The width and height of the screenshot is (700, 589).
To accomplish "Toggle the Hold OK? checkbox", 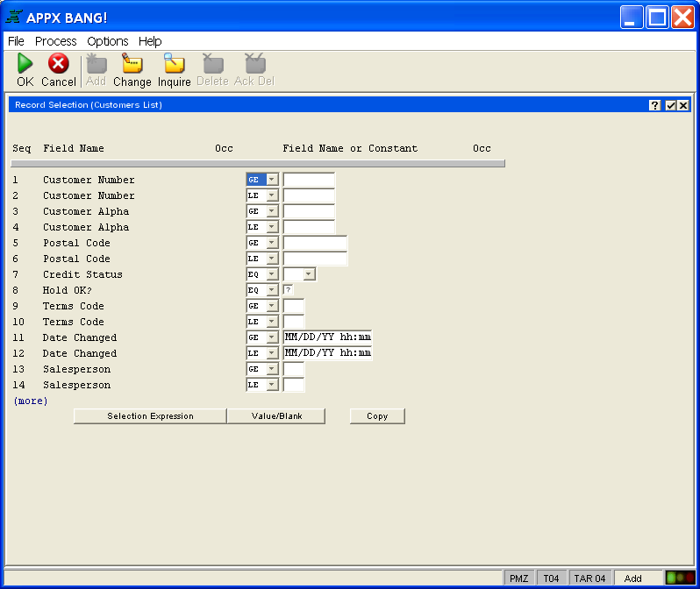I will (289, 290).
